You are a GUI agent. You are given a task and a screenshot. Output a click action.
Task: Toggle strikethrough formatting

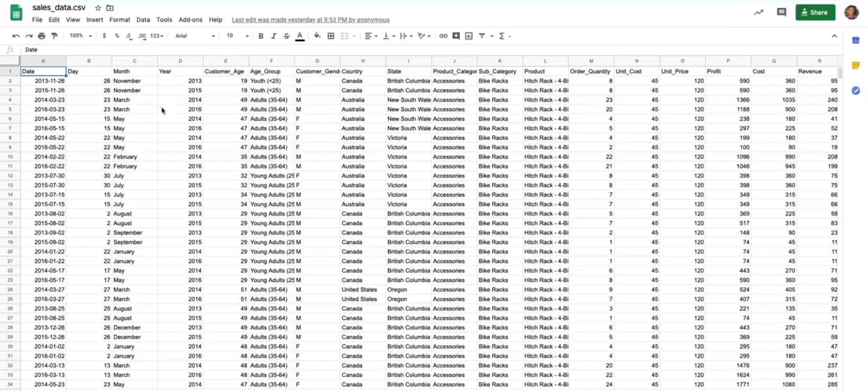pyautogui.click(x=286, y=36)
